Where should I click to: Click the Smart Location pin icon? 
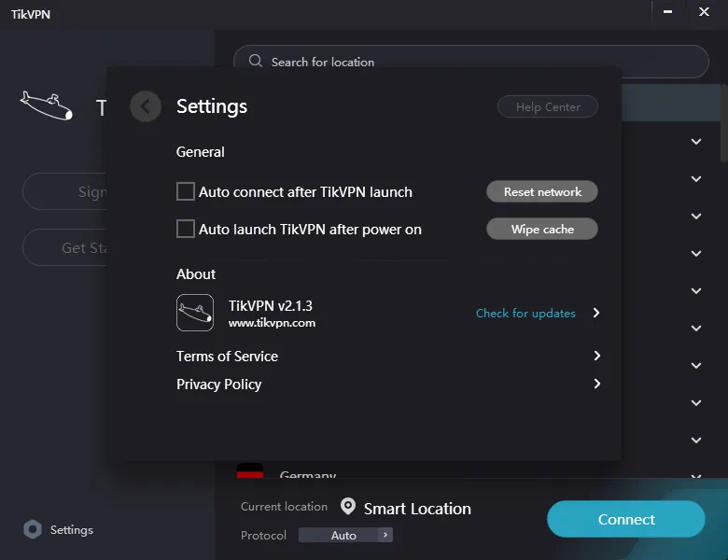pyautogui.click(x=348, y=507)
